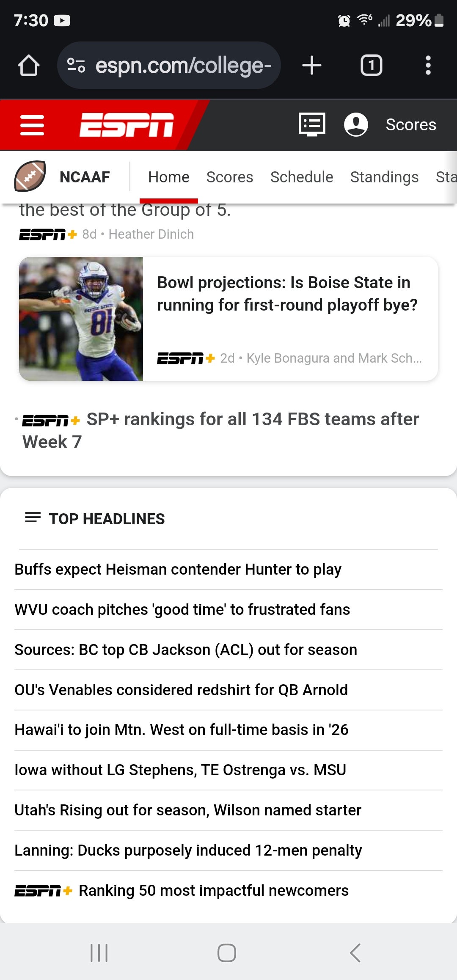Open the tab switcher button
Viewport: 457px width, 980px height.
click(371, 66)
